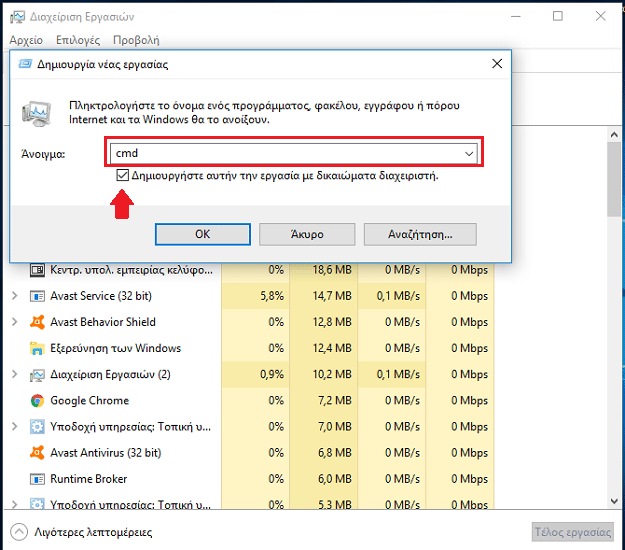Click the process list vertical scrollbar thumb
The width and height of the screenshot is (625, 550).
point(614,179)
